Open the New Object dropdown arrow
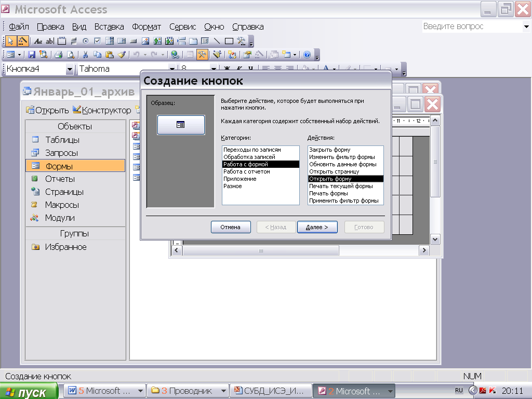 click(295, 55)
